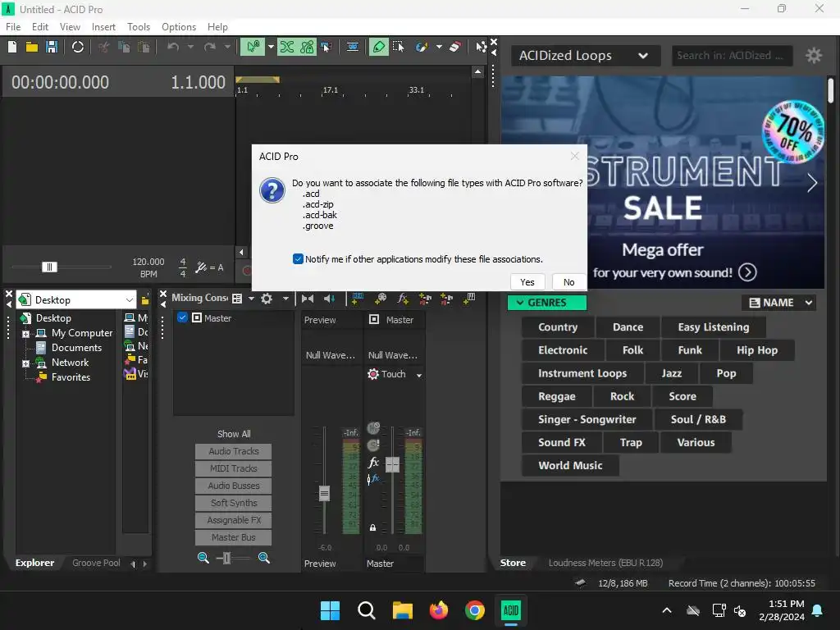Expand the Network tree node
This screenshot has width=840, height=630.
[x=25, y=363]
